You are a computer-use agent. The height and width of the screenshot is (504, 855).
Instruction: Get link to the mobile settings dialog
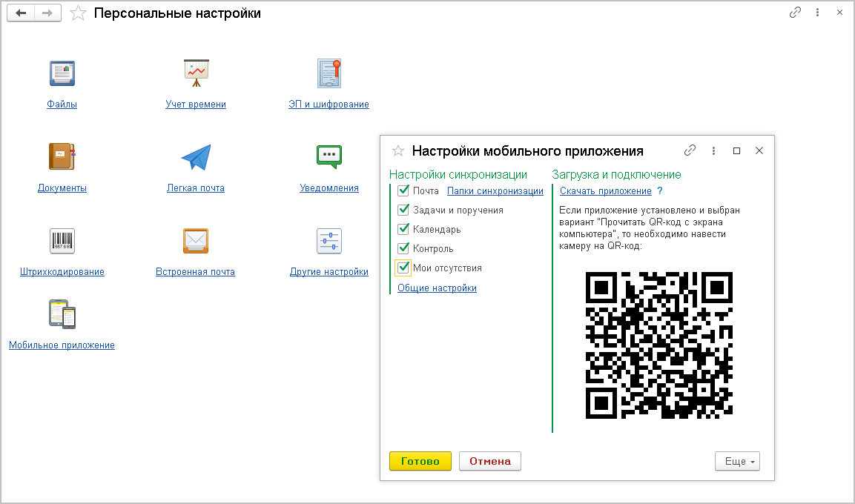click(x=690, y=150)
